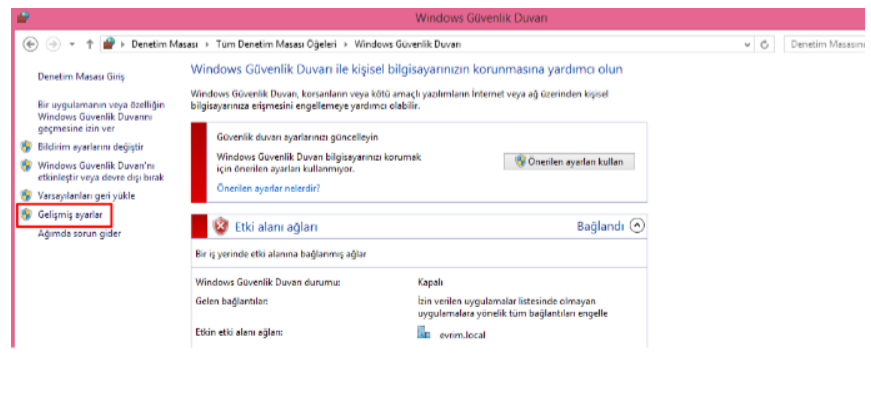Image resolution: width=871 pixels, height=397 pixels.
Task: Open Bildirim ayarlarını değiştir link
Action: point(91,147)
